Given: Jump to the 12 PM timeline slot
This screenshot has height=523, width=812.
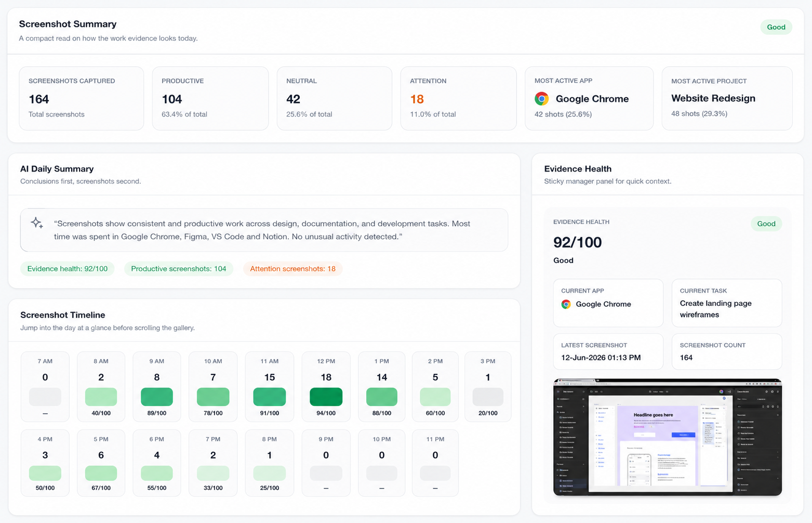Looking at the screenshot, I should 326,387.
